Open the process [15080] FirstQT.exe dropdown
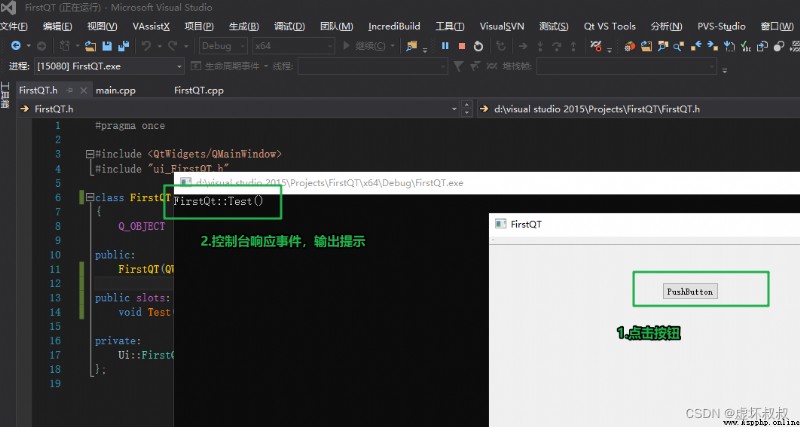Viewport: 800px width, 427px height. [x=109, y=66]
